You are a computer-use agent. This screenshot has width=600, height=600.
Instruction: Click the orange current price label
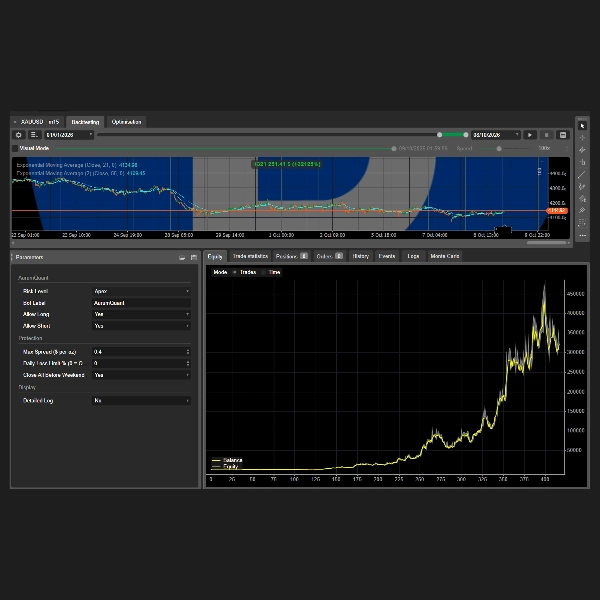(557, 211)
